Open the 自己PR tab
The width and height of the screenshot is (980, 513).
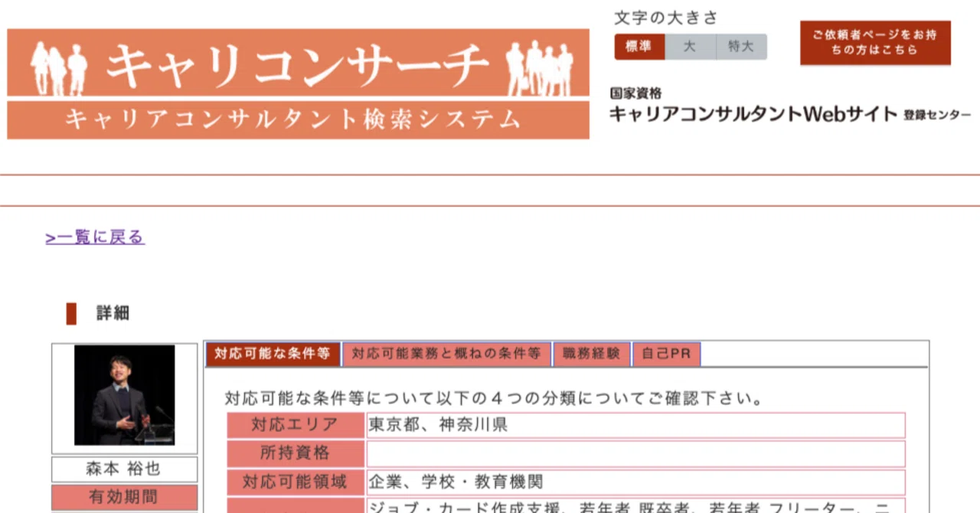666,354
